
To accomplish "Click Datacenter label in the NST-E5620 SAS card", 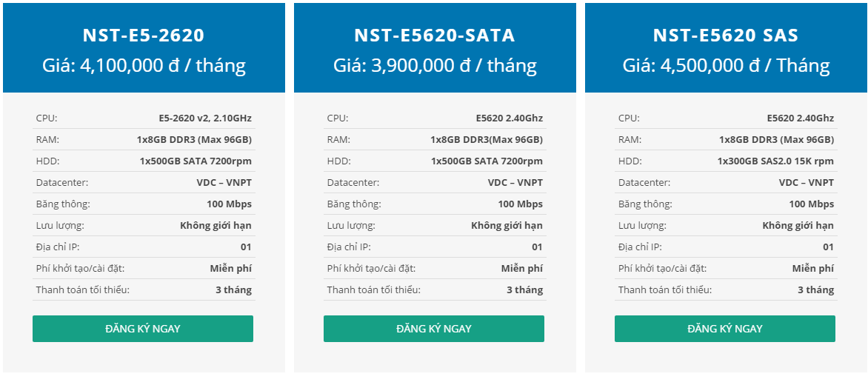I will (x=644, y=183).
